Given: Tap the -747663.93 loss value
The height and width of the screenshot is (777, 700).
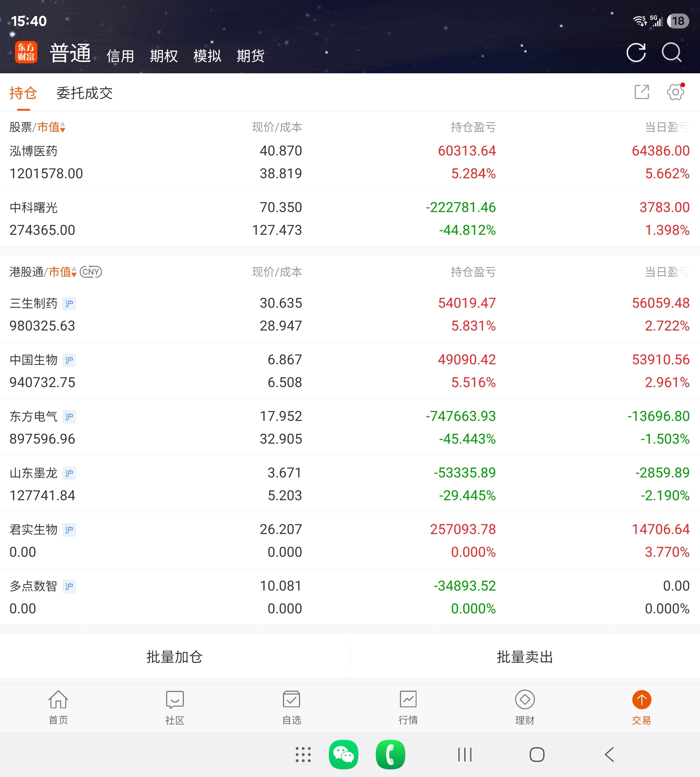Looking at the screenshot, I should point(461,416).
